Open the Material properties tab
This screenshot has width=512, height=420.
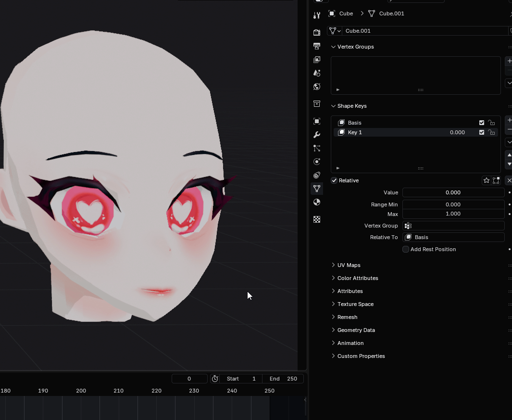(x=317, y=202)
